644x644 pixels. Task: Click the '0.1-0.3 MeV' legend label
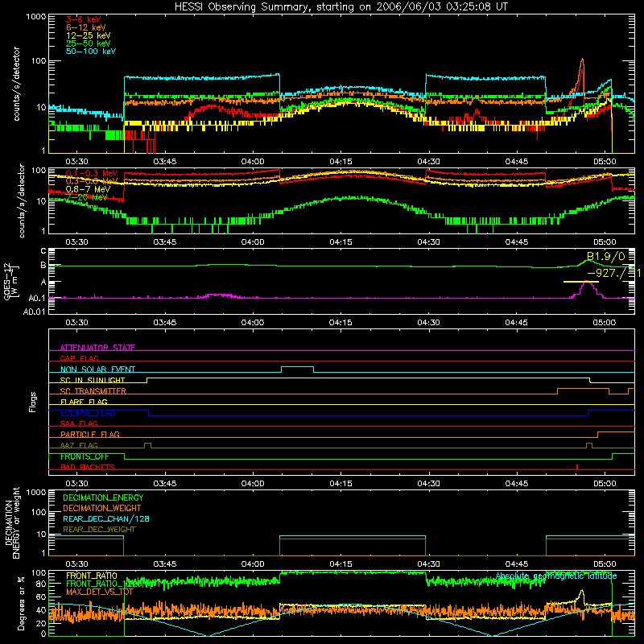pos(92,173)
